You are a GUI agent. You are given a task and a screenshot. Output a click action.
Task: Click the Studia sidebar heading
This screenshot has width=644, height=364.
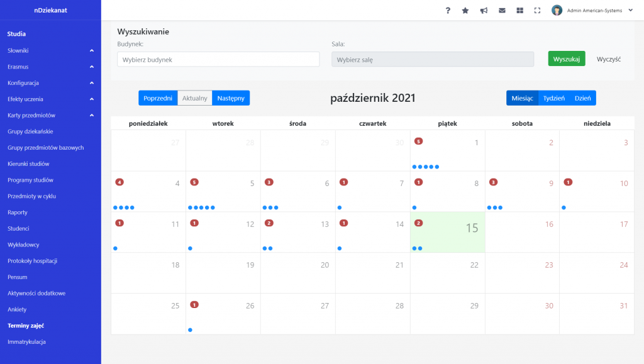click(16, 34)
